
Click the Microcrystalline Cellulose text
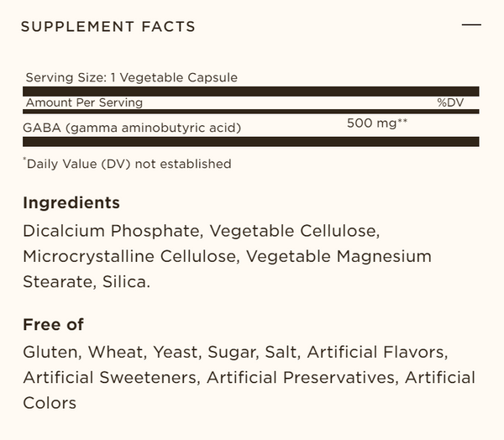[132, 256]
